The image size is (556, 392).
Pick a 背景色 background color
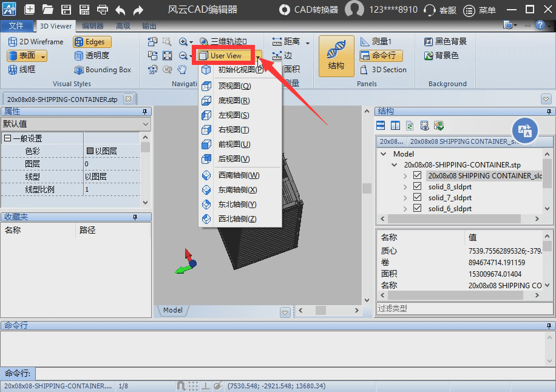tap(441, 56)
